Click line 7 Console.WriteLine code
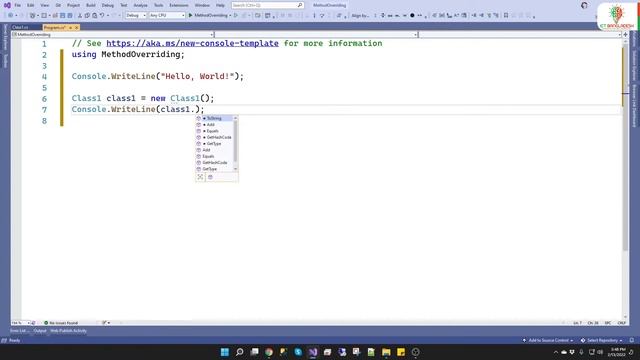The width and height of the screenshot is (640, 360). [138, 109]
